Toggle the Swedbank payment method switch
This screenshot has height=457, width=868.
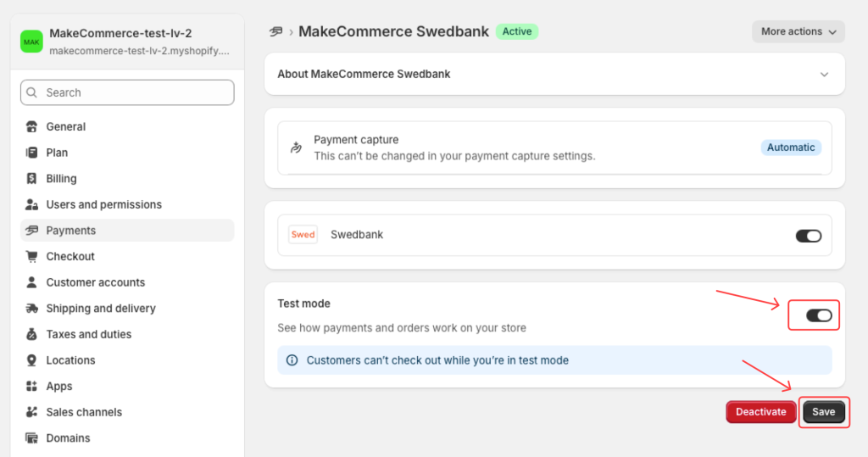pyautogui.click(x=808, y=236)
